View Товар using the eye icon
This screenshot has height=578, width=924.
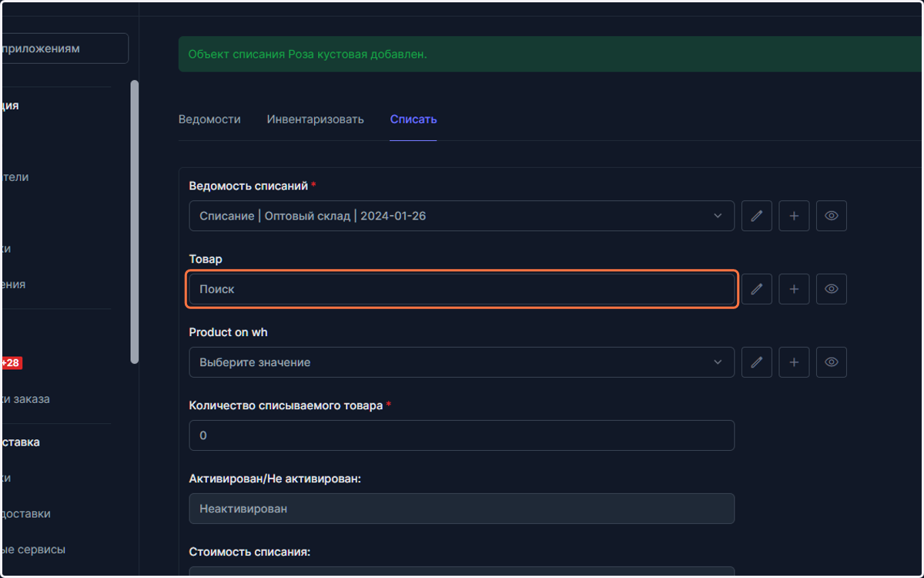coord(832,289)
